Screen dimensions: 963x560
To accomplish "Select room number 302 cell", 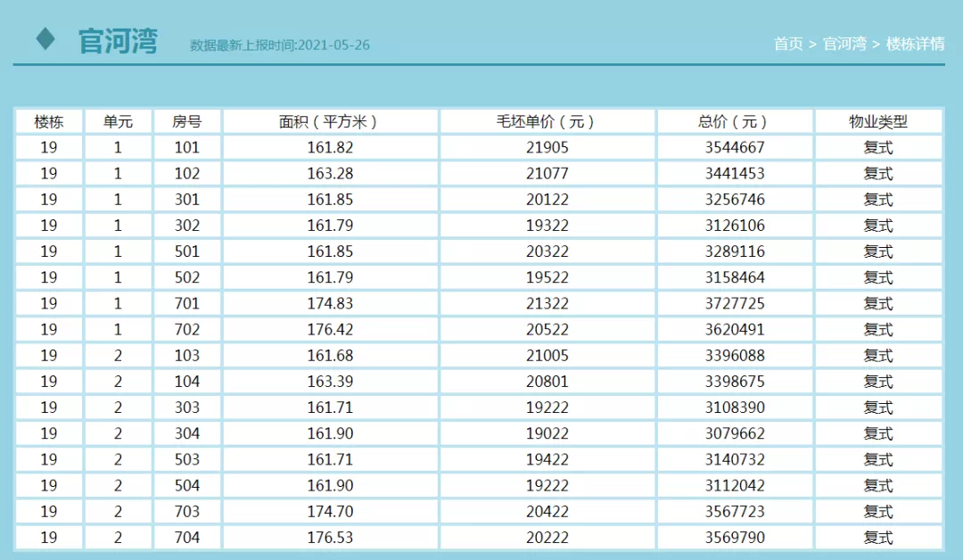I will pyautogui.click(x=186, y=226).
